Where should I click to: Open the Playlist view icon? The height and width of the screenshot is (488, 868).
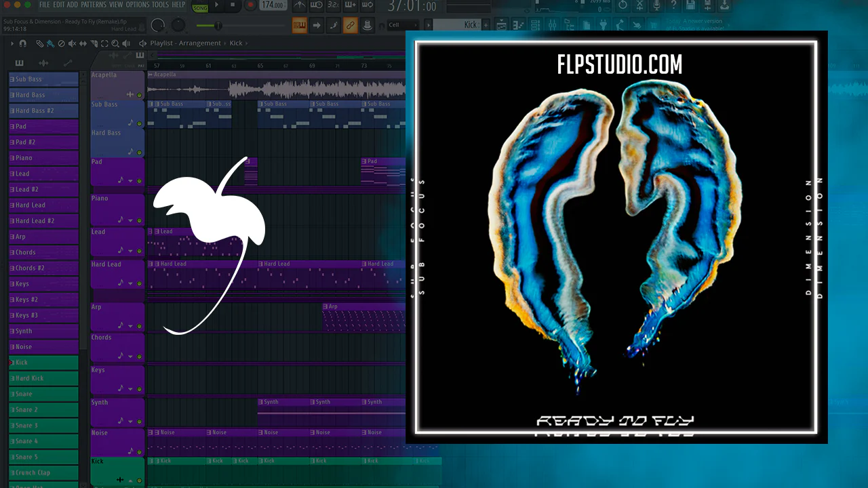click(502, 25)
